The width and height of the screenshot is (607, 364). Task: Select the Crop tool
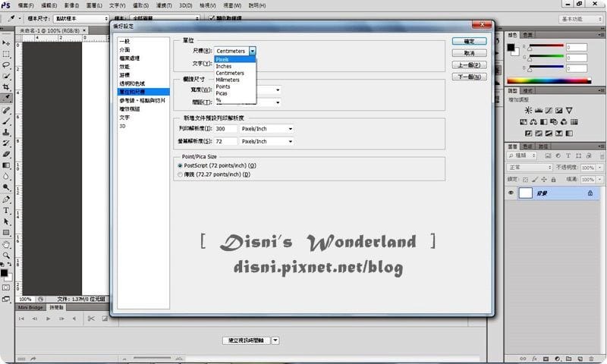coord(6,87)
